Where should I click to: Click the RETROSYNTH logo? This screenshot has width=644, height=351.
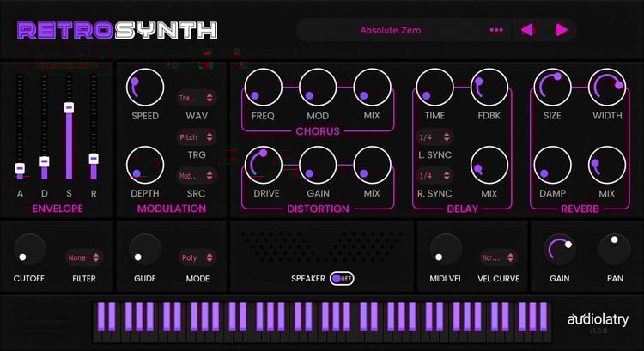[x=117, y=30]
